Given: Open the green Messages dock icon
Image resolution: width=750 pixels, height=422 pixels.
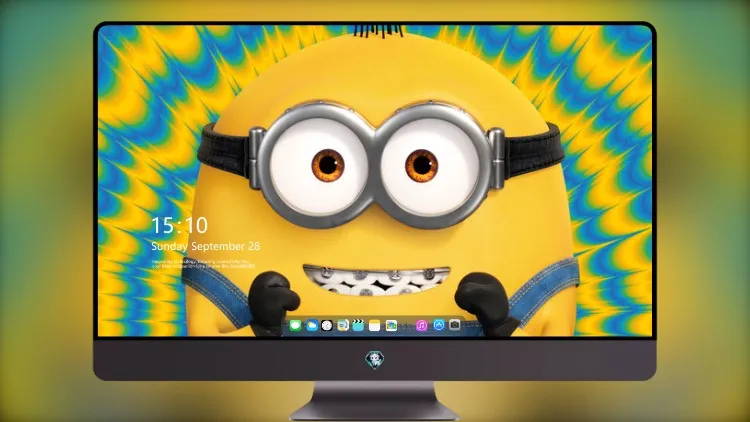Looking at the screenshot, I should (296, 326).
